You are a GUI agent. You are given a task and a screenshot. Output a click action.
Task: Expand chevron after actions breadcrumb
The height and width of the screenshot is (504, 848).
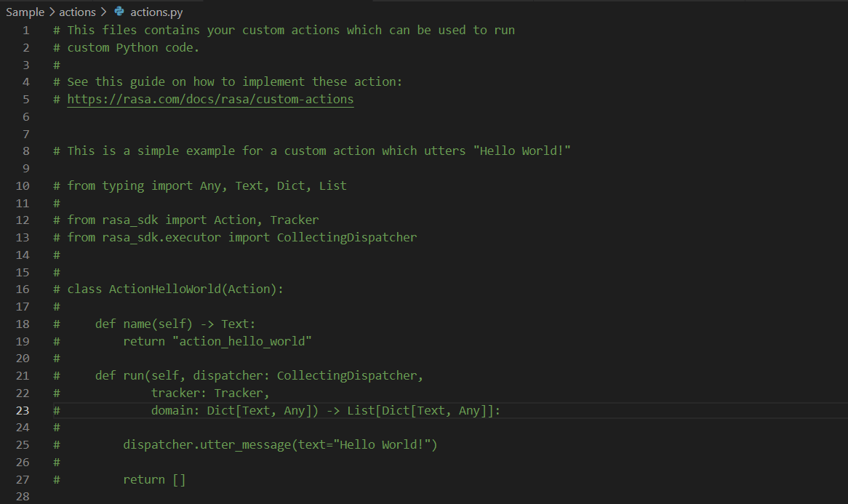[x=103, y=12]
